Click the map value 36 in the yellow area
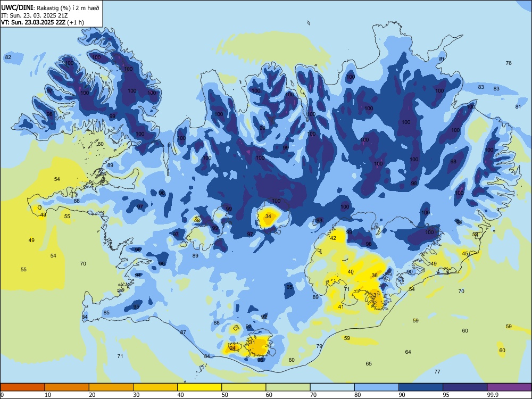The width and height of the screenshot is (532, 399). click(375, 275)
